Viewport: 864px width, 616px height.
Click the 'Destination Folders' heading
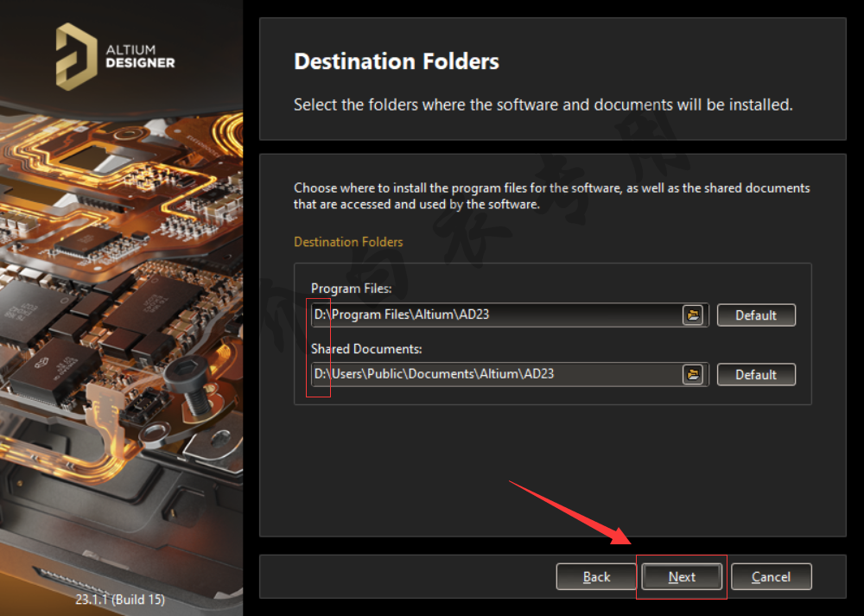click(397, 61)
